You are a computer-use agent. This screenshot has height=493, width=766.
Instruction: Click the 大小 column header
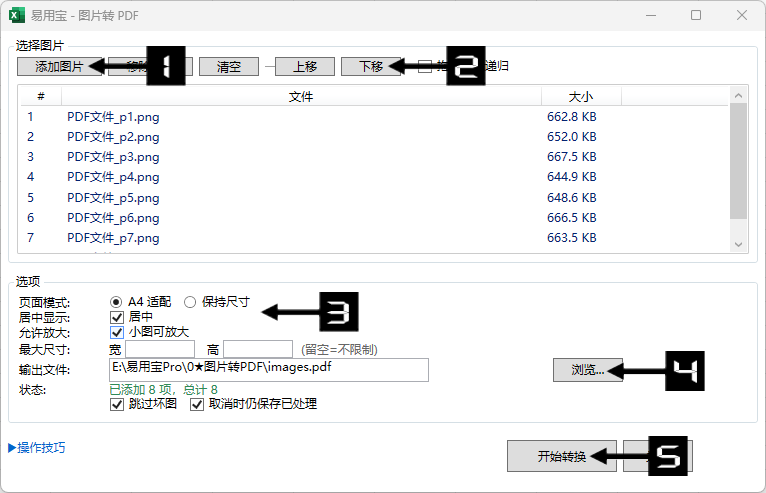(x=581, y=97)
